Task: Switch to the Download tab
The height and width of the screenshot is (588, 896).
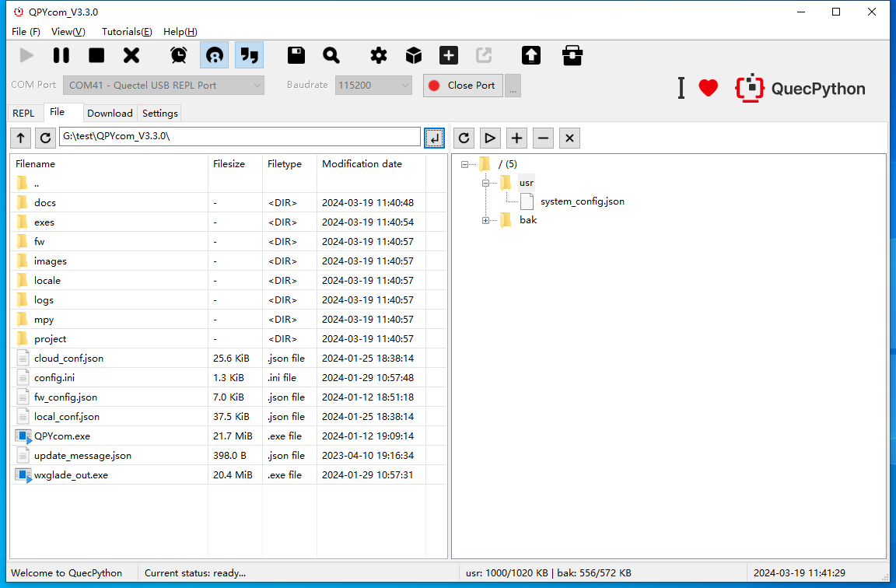Action: 110,113
